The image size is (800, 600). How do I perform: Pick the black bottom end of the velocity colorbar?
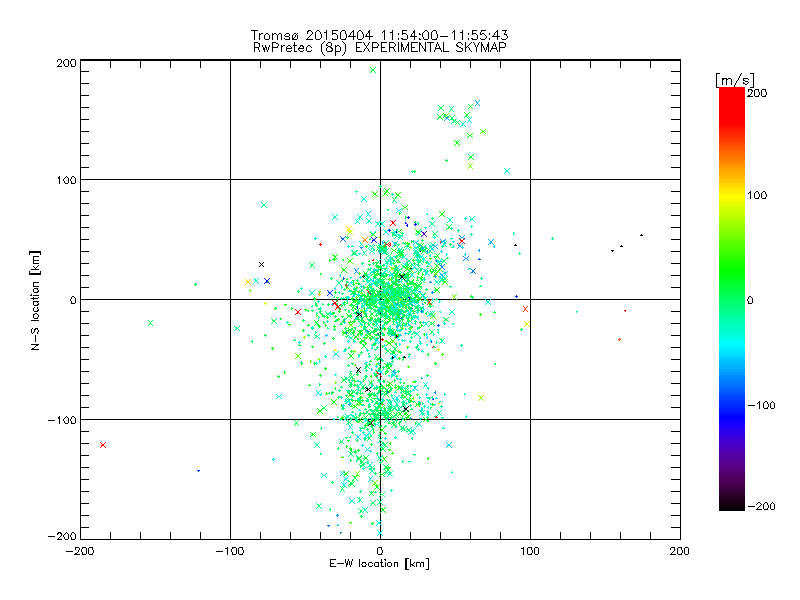pos(732,505)
